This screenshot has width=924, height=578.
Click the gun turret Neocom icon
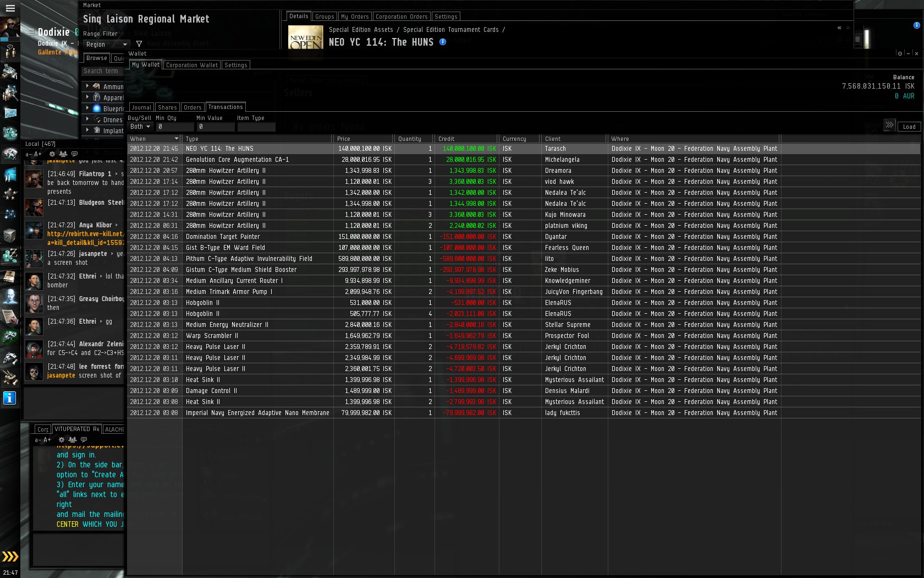10,378
